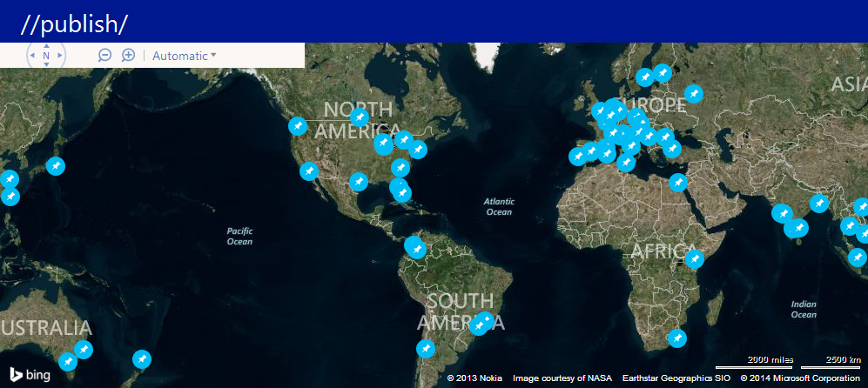This screenshot has width=868, height=388.
Task: Select the pushpin in Japan
Action: [x=55, y=165]
